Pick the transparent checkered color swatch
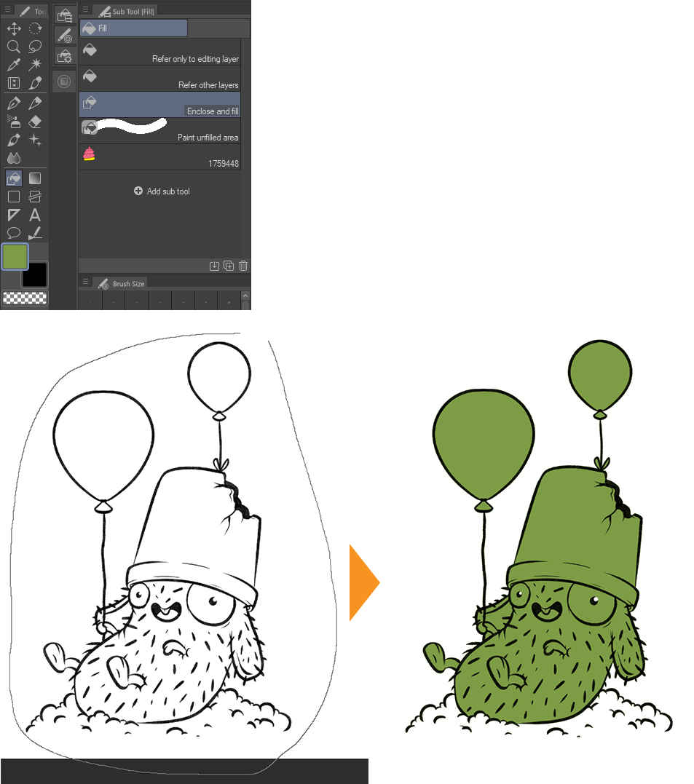694x784 pixels. pos(25,298)
